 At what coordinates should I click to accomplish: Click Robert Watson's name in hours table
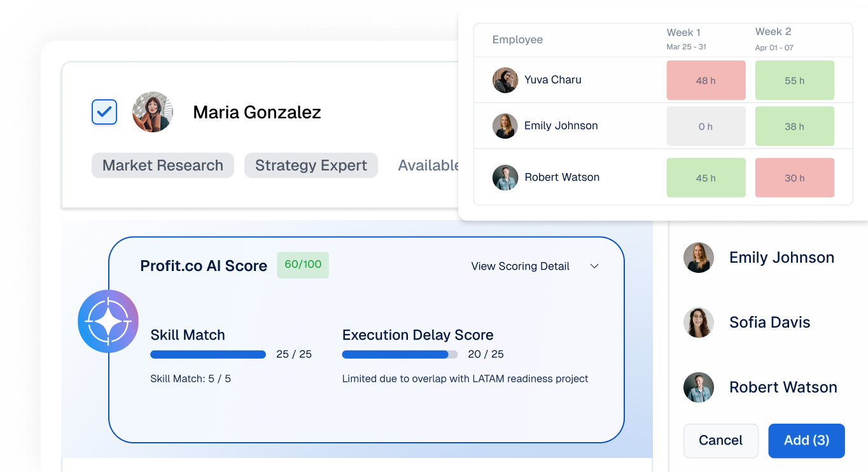(x=562, y=177)
